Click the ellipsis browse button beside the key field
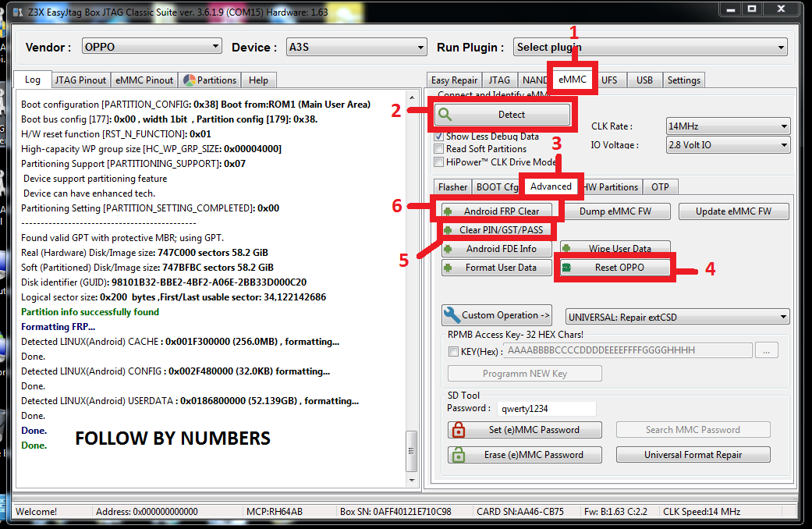812x529 pixels. (767, 351)
